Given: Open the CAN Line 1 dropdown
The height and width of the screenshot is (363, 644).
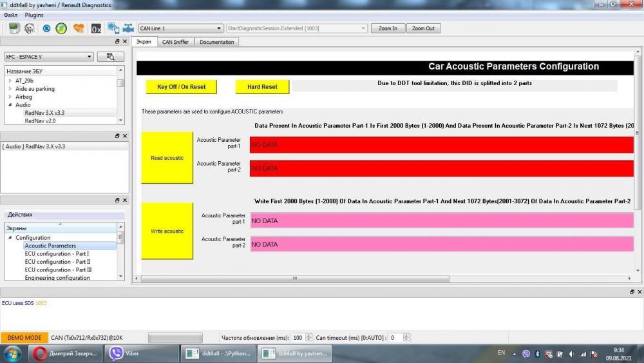Looking at the screenshot, I should [x=180, y=28].
